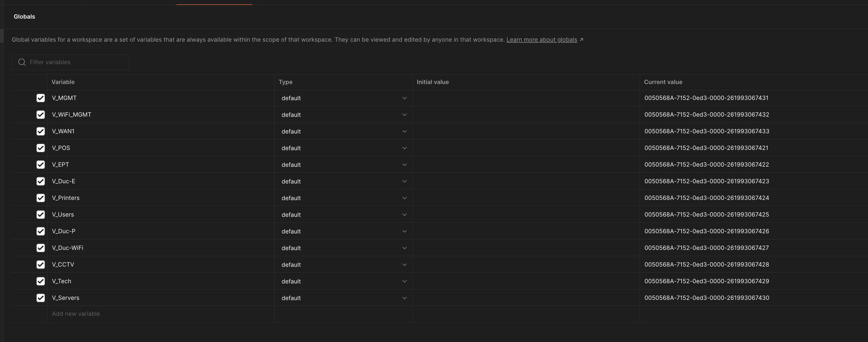Select the Globals tab title
The width and height of the screenshot is (868, 342).
pyautogui.click(x=24, y=16)
